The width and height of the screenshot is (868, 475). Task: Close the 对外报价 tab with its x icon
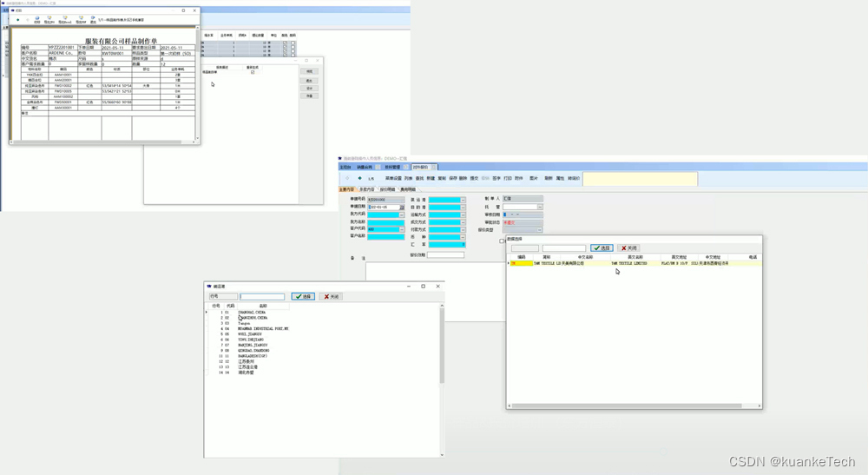pos(433,168)
